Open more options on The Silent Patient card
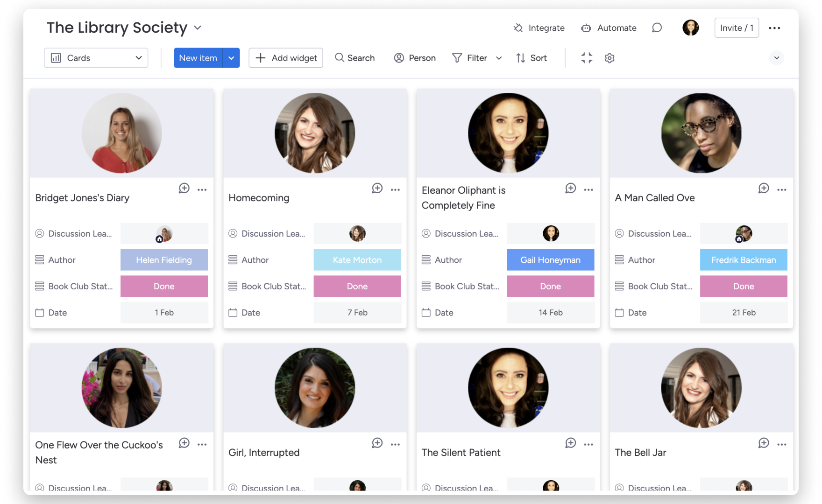The image size is (822, 504). (x=588, y=444)
